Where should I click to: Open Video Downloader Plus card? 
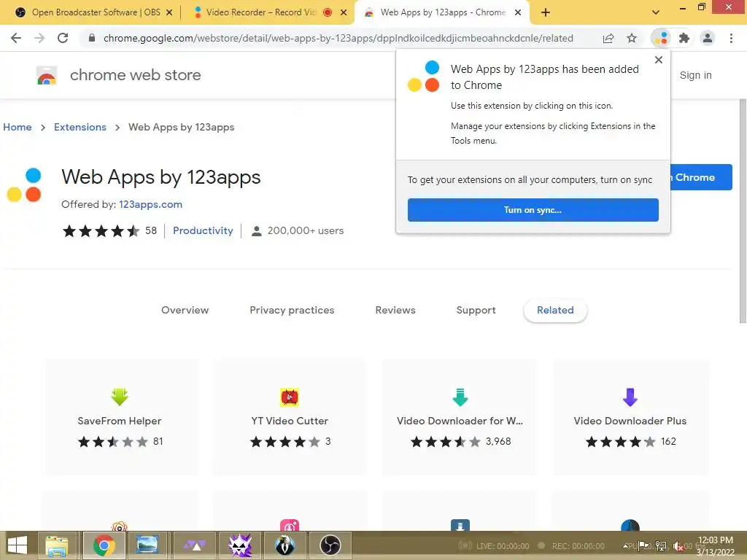point(630,418)
